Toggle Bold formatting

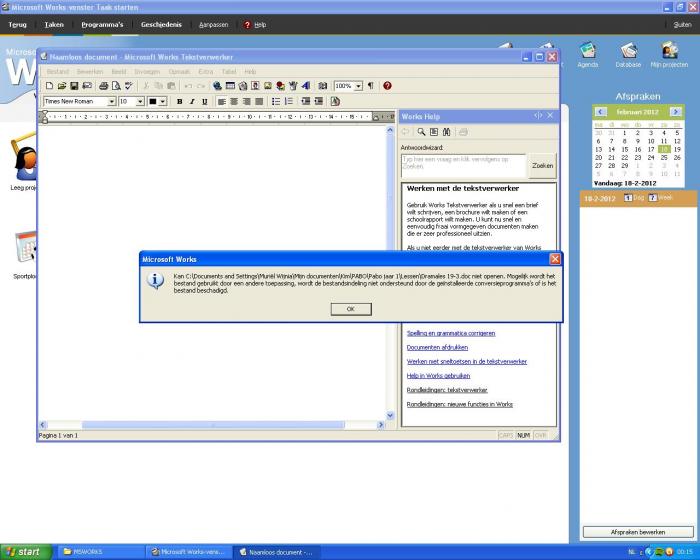pyautogui.click(x=179, y=102)
